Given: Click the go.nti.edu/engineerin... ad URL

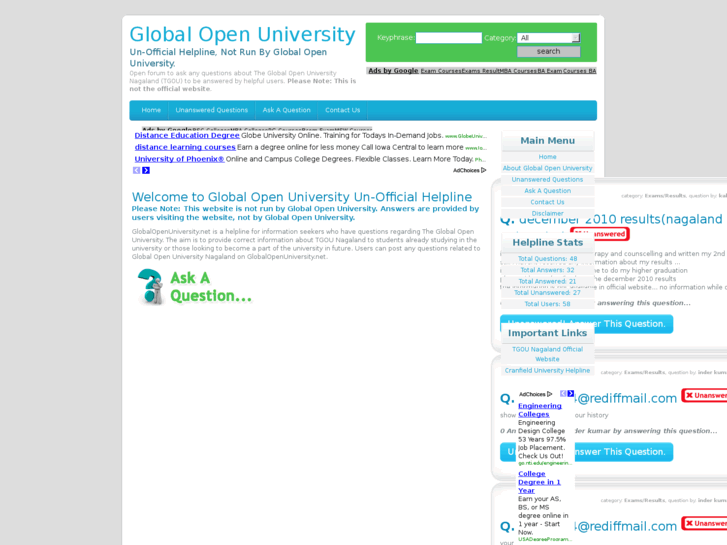Looking at the screenshot, I should 545,463.
